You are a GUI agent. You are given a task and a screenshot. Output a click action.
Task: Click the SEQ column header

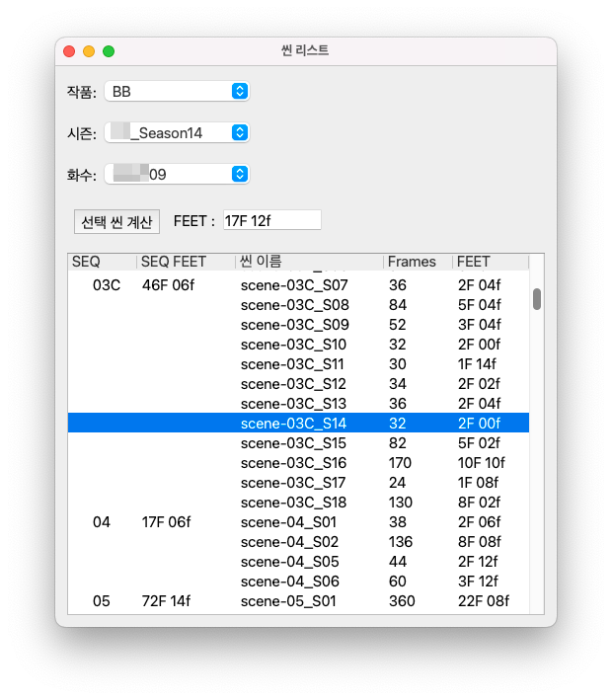pos(103,262)
